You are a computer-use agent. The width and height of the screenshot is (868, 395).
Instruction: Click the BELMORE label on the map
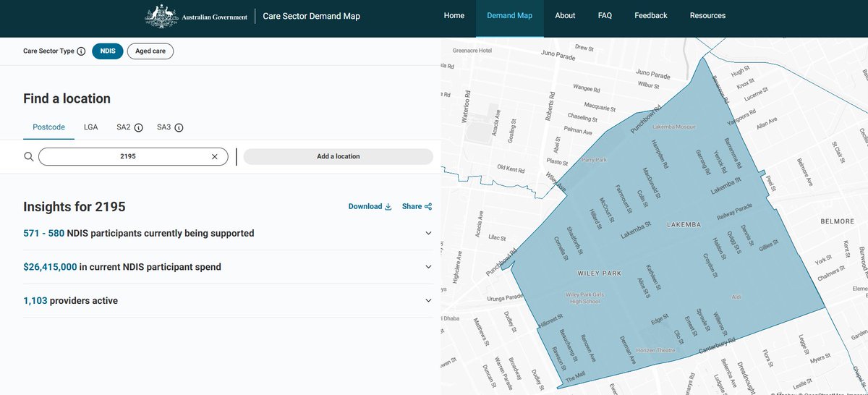(x=838, y=221)
